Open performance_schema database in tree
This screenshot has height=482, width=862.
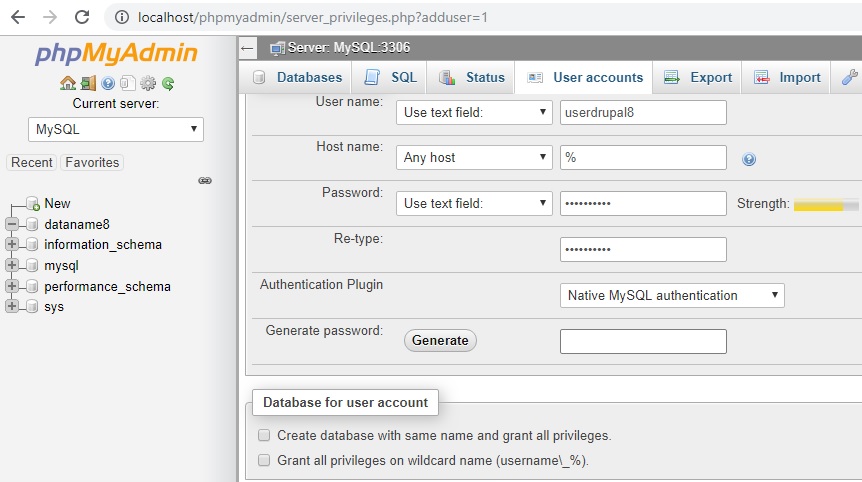click(x=107, y=286)
